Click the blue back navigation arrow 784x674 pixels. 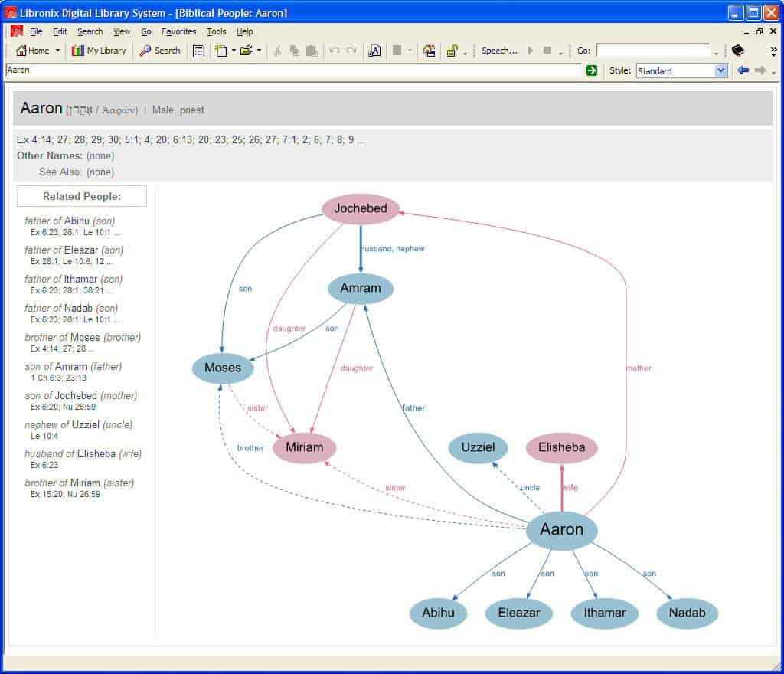tap(742, 70)
